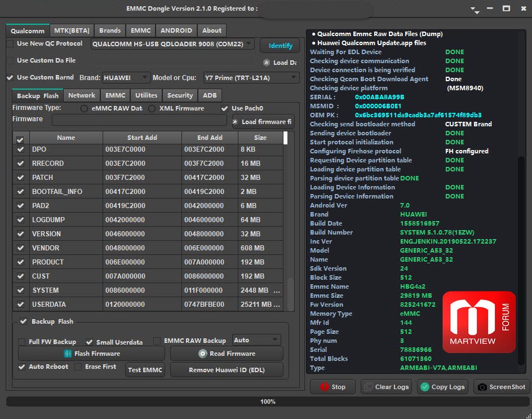This screenshot has width=532, height=419.
Task: Select the Network sub-tab
Action: 82,95
